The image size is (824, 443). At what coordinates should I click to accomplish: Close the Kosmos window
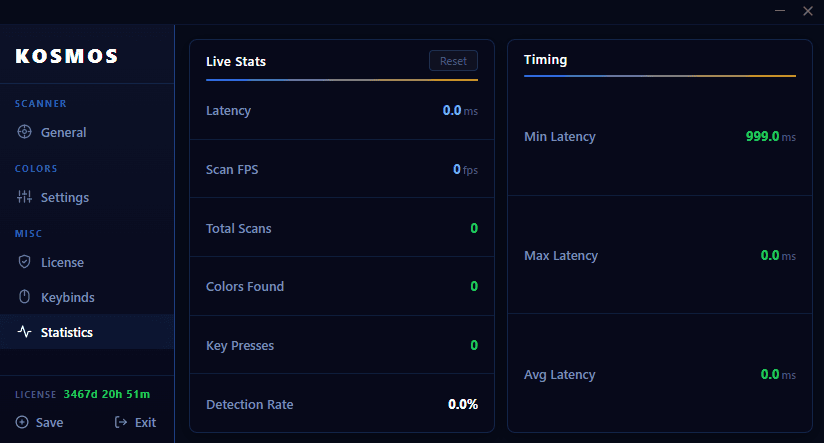[x=807, y=10]
